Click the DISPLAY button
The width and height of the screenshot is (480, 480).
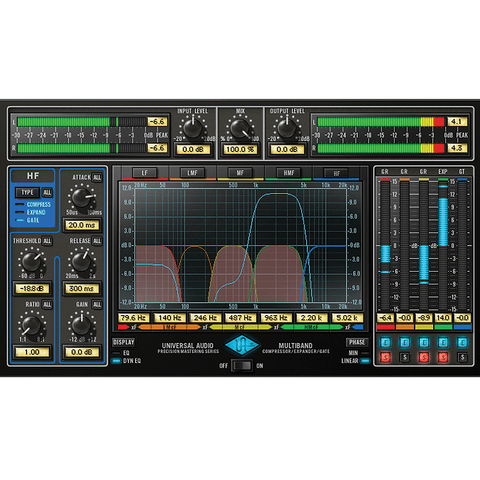pyautogui.click(x=124, y=342)
